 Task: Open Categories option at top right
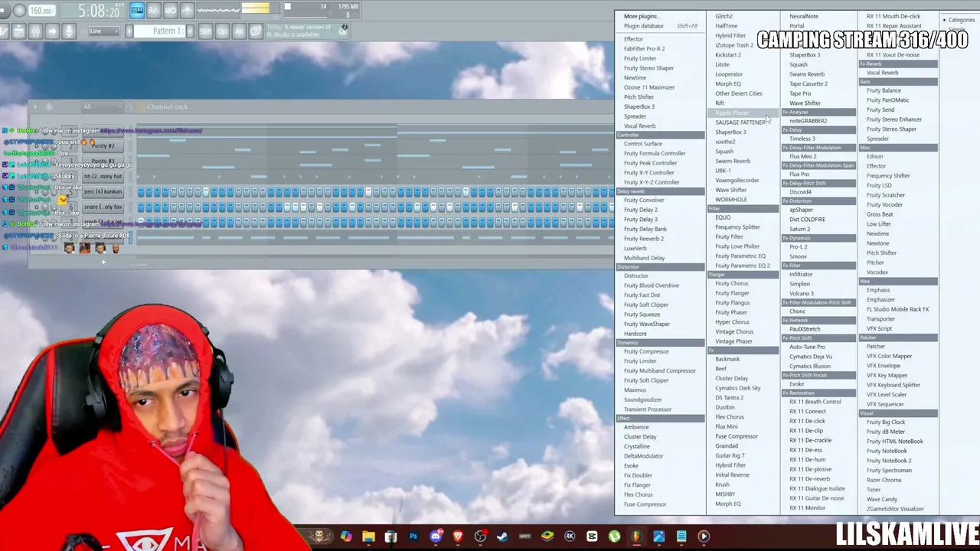[x=959, y=20]
